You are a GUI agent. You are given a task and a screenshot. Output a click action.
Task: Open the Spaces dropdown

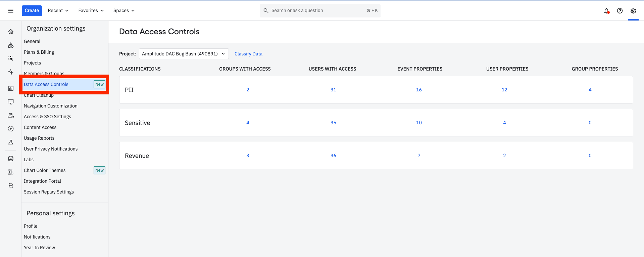click(124, 11)
